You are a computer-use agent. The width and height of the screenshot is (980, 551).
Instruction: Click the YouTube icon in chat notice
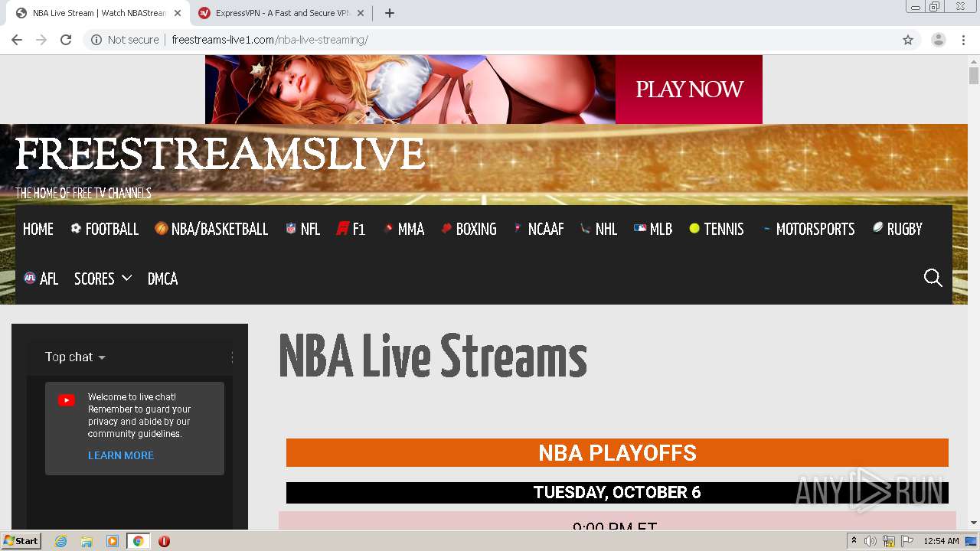[x=67, y=400]
